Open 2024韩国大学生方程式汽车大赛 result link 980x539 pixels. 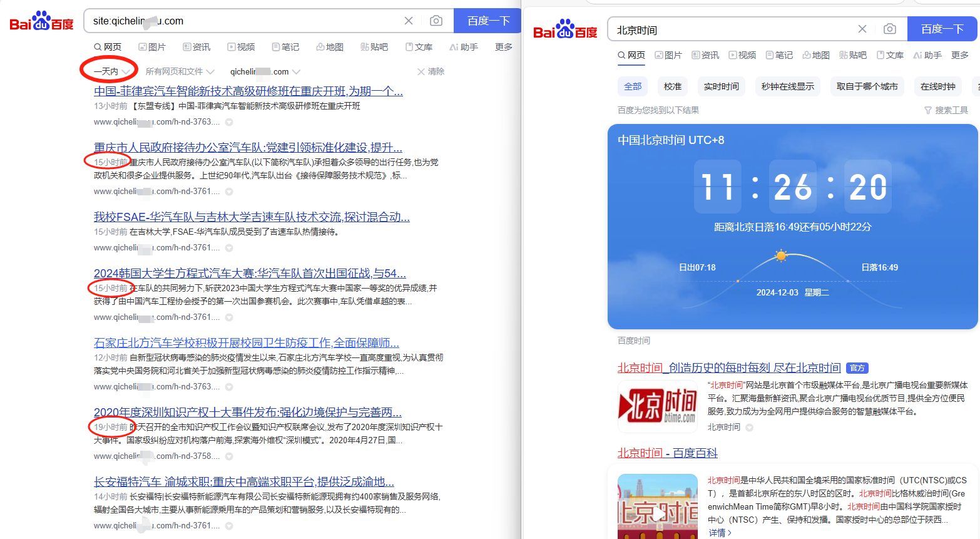(x=250, y=274)
